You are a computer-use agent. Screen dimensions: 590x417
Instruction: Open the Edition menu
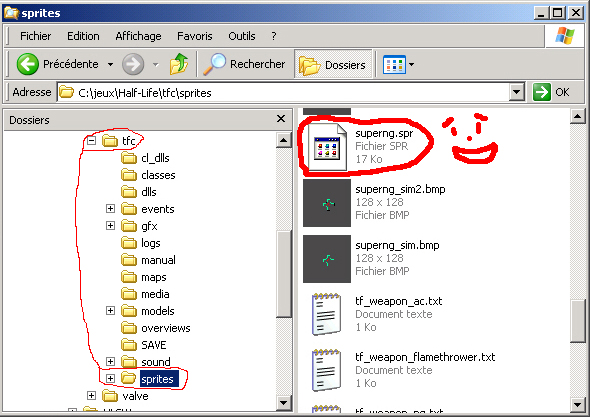point(83,36)
